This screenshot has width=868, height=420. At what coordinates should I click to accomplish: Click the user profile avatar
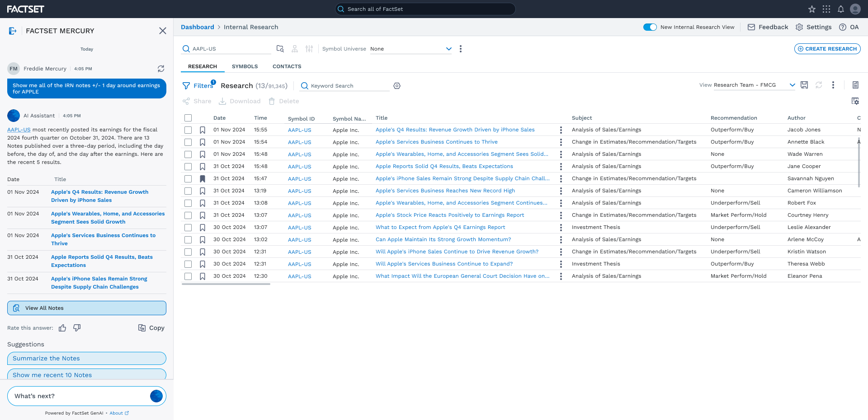click(x=855, y=9)
